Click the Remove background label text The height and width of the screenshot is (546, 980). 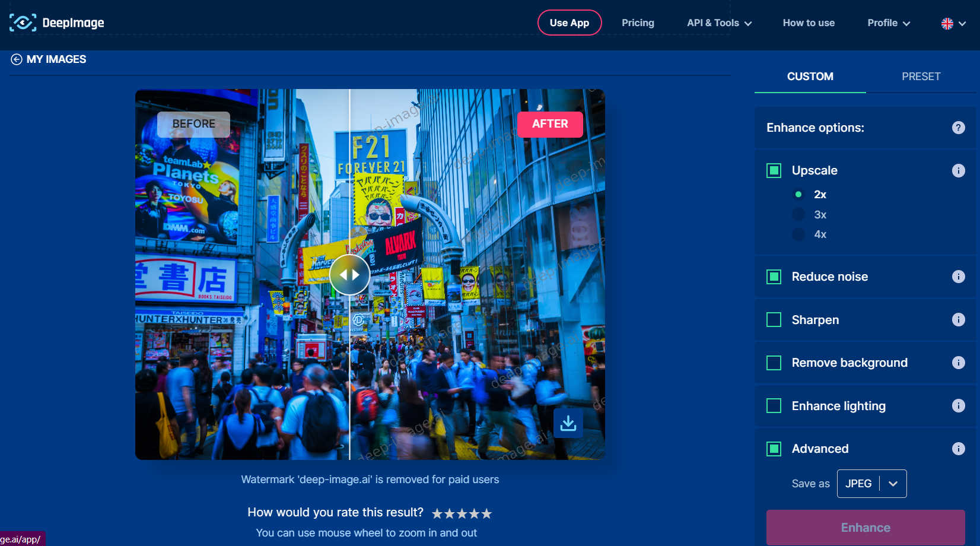(x=849, y=363)
